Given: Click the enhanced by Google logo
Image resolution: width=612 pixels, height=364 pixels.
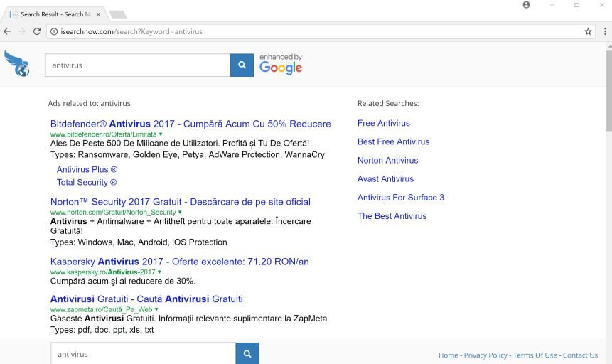Looking at the screenshot, I should 281,64.
